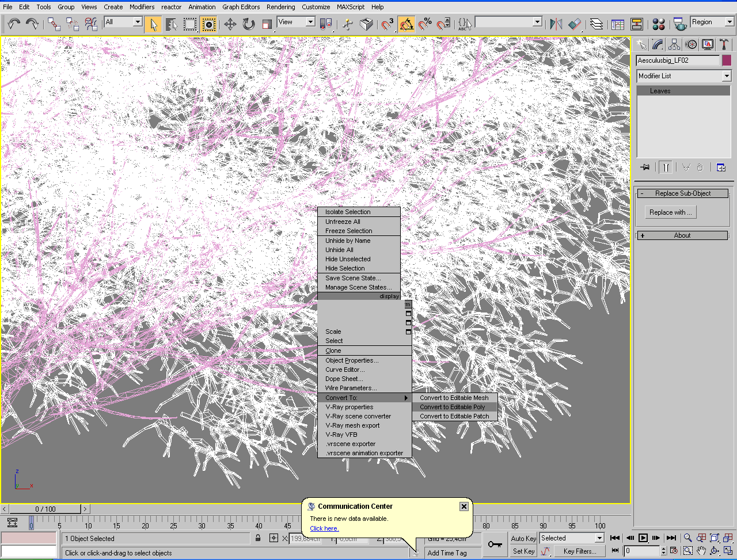The width and height of the screenshot is (737, 560).
Task: Collapse the Replace Sub-Object rollout
Action: [682, 193]
